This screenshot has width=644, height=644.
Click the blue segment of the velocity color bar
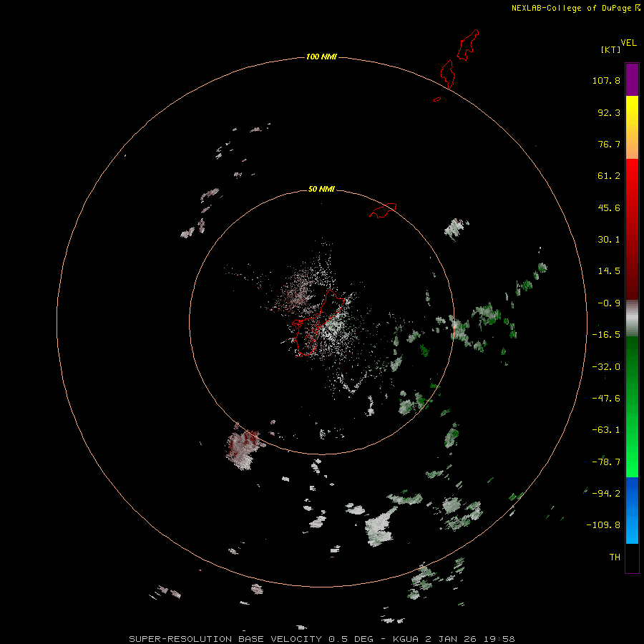pyautogui.click(x=632, y=510)
